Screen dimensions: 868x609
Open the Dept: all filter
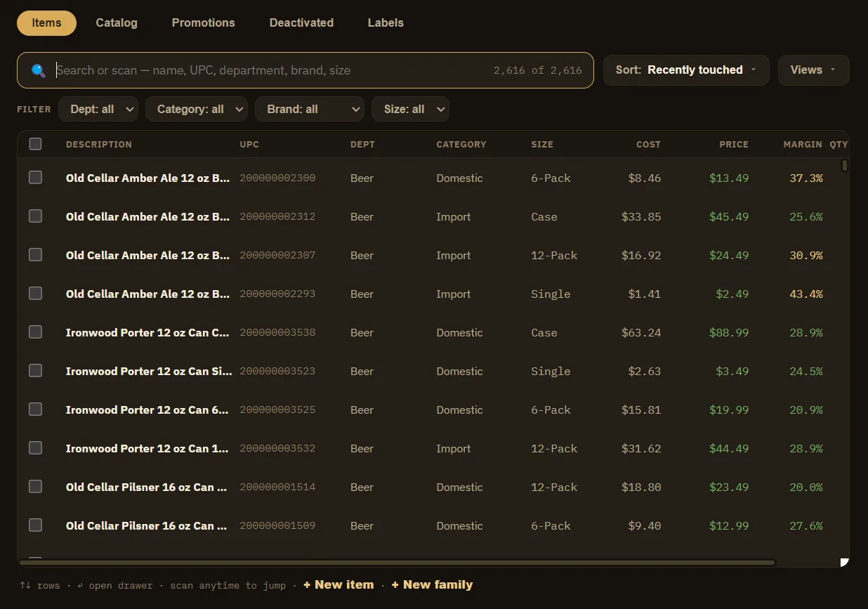98,109
